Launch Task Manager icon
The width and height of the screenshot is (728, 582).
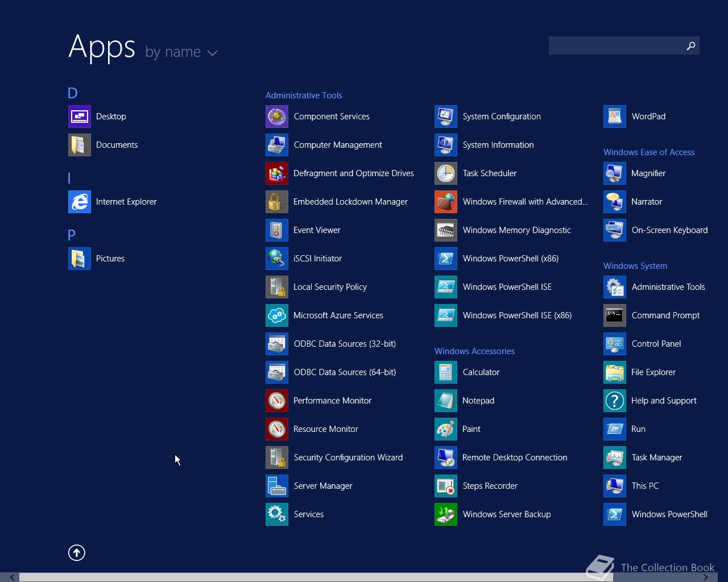point(615,458)
